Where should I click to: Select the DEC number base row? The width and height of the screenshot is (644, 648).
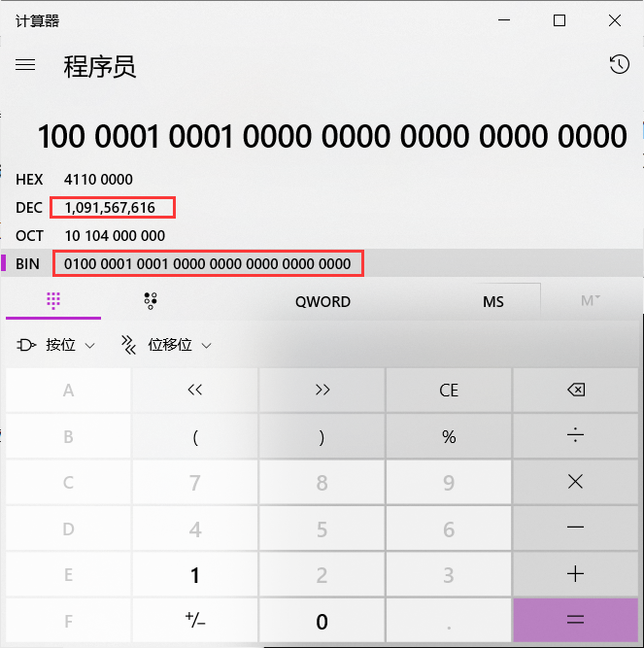click(x=322, y=208)
